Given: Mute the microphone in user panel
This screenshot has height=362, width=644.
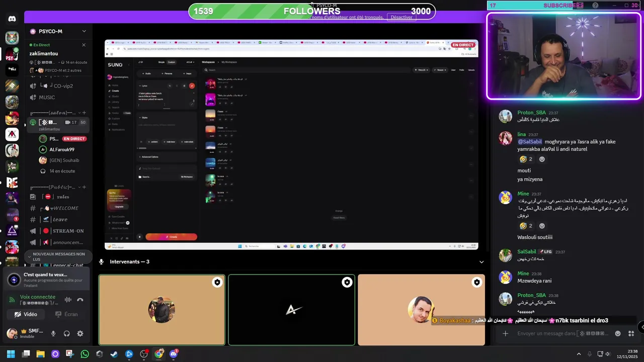Looking at the screenshot, I should (x=53, y=333).
